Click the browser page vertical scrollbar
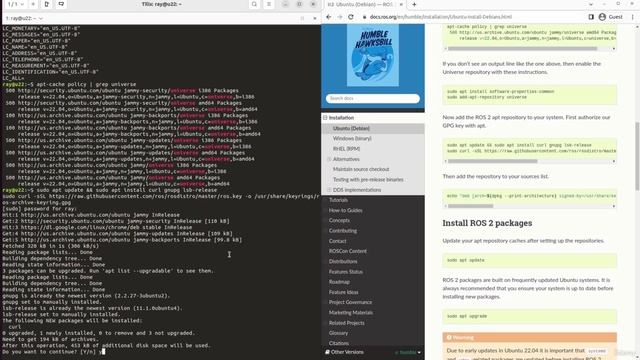640x360 pixels. (x=637, y=156)
